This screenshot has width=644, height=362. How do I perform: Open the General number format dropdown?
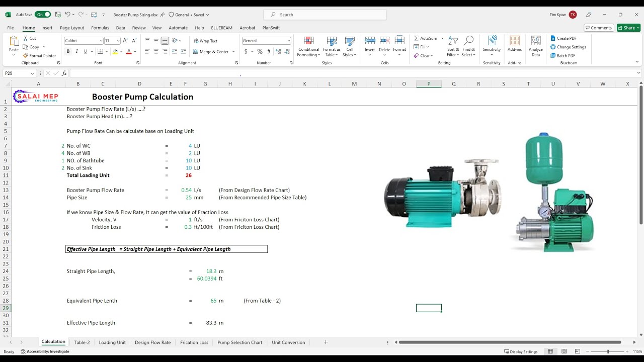click(x=288, y=41)
